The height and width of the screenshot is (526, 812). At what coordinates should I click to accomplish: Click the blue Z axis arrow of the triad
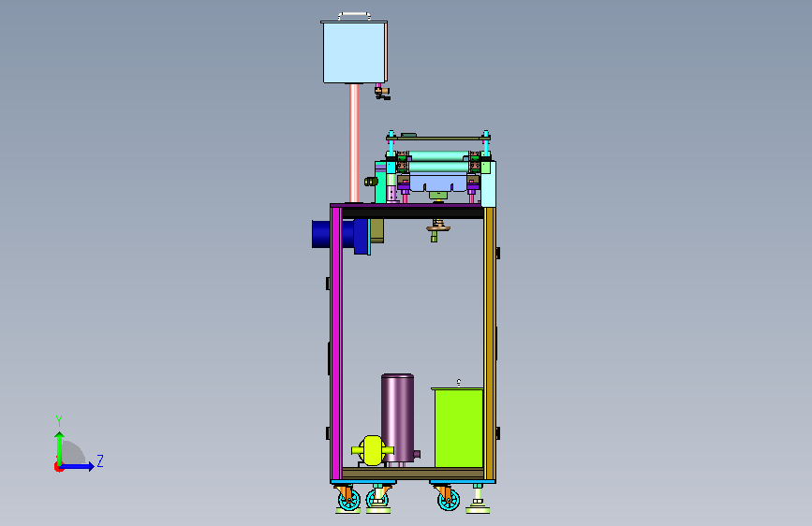[79, 466]
